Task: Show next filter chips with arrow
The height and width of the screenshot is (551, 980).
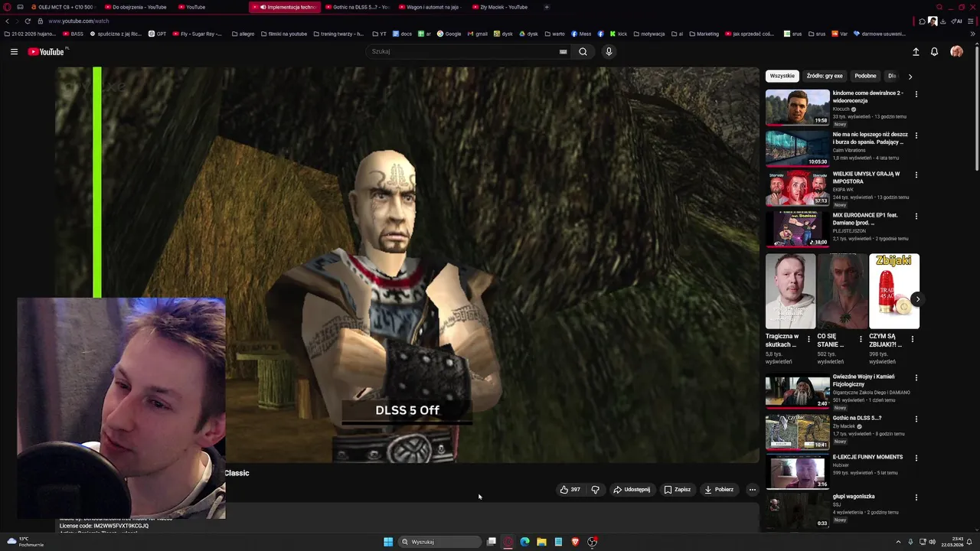Action: 910,77
